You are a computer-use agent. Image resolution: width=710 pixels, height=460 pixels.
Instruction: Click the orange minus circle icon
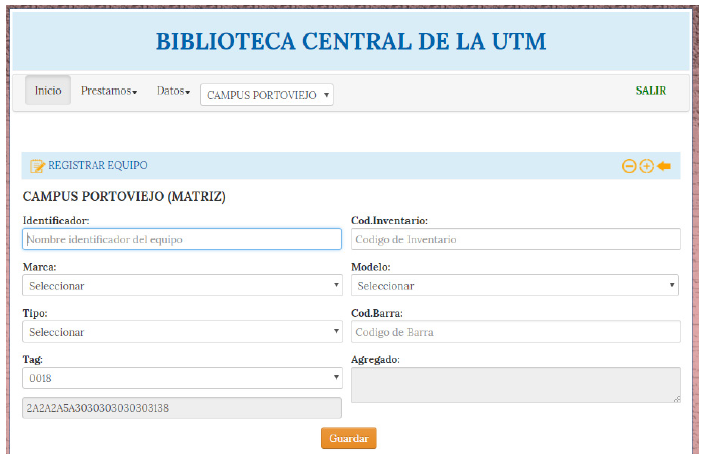pos(629,166)
